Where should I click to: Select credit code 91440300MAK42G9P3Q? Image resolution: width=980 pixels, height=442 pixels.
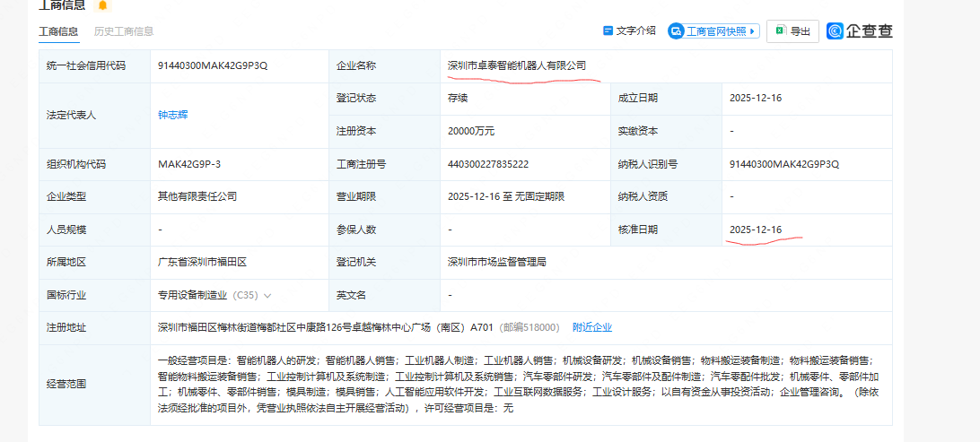click(x=213, y=65)
